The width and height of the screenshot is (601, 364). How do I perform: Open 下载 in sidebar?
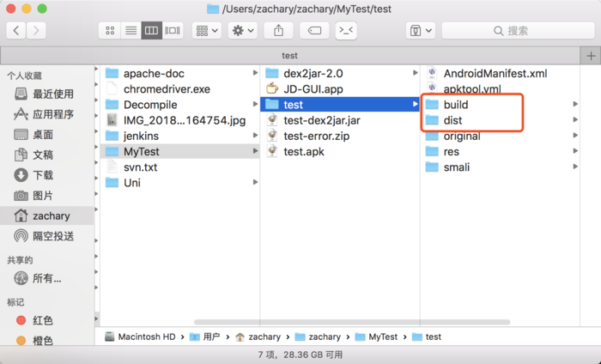click(x=46, y=175)
